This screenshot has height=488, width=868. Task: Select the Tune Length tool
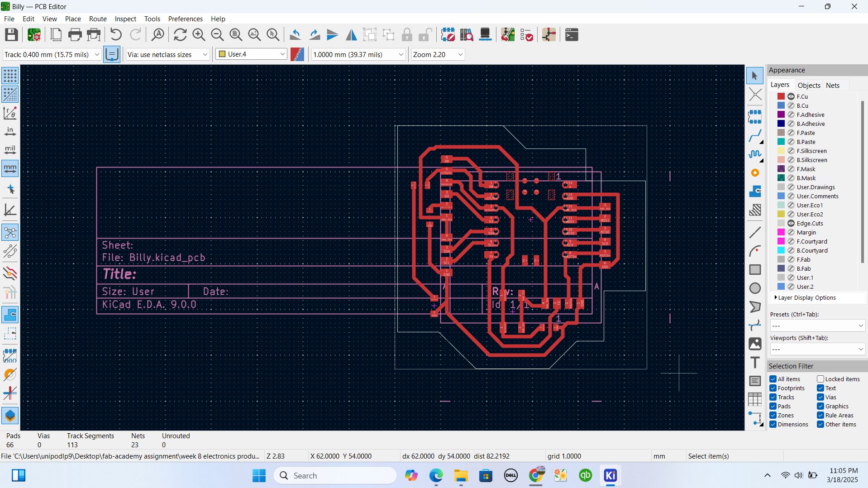click(755, 154)
